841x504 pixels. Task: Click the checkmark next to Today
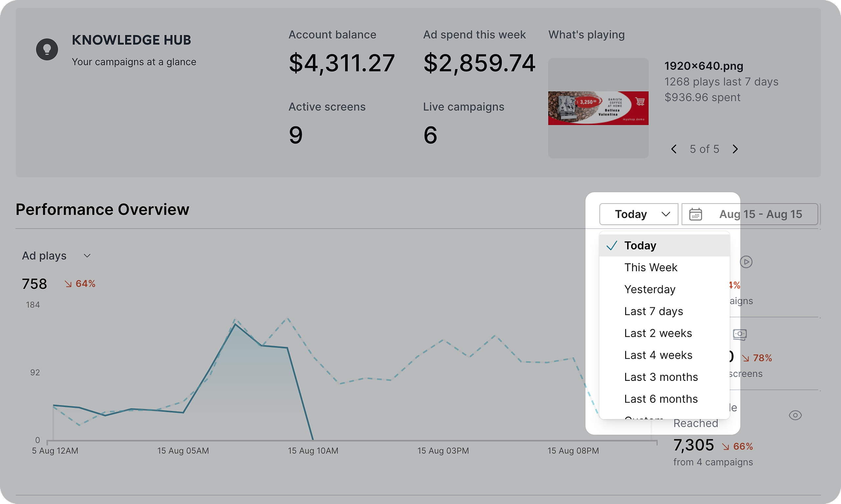click(x=612, y=246)
